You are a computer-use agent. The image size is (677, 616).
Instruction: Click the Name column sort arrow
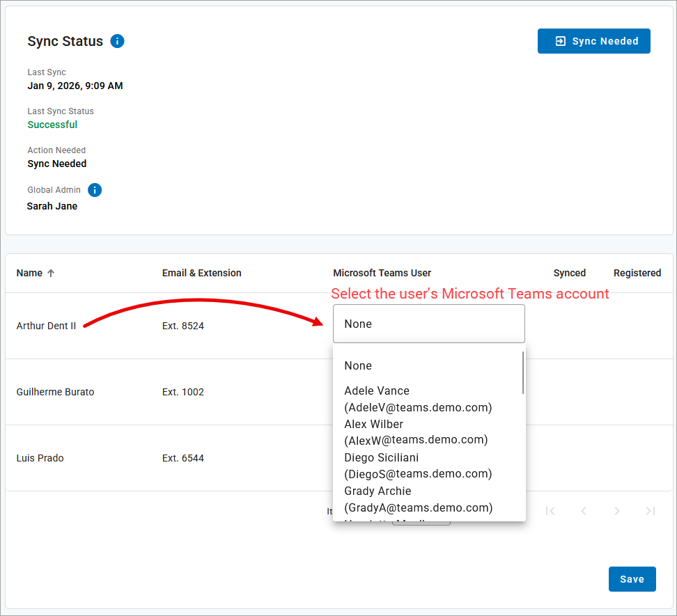(x=51, y=274)
